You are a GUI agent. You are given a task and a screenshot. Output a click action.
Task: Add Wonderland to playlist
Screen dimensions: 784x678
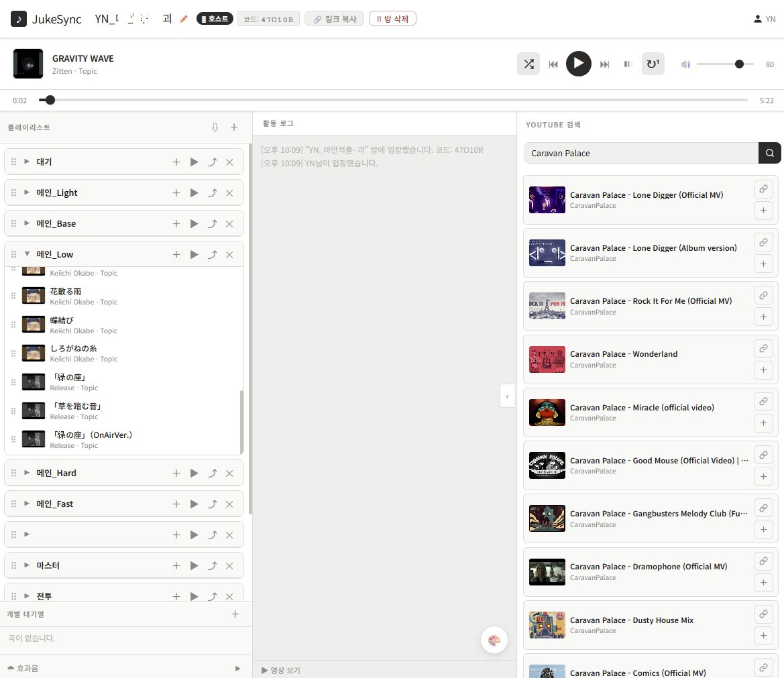763,370
